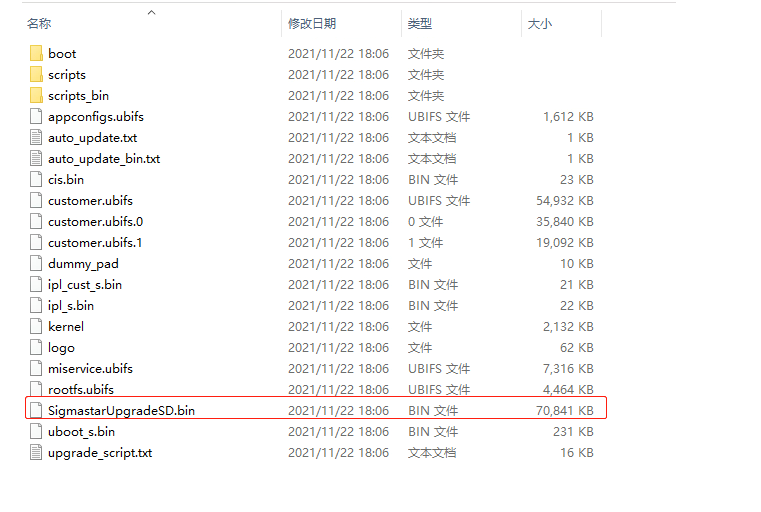761x512 pixels.
Task: Click the miservice.ubifs file icon
Action: pos(36,368)
